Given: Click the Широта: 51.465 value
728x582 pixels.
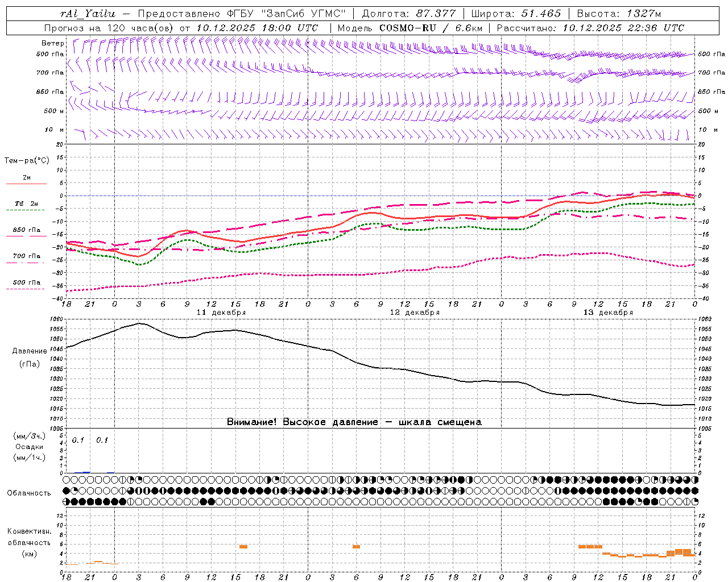Looking at the screenshot, I should [x=516, y=14].
